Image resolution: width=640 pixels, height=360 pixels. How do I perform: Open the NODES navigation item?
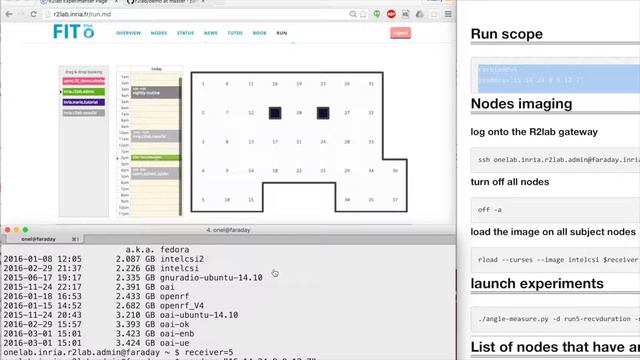[159, 33]
